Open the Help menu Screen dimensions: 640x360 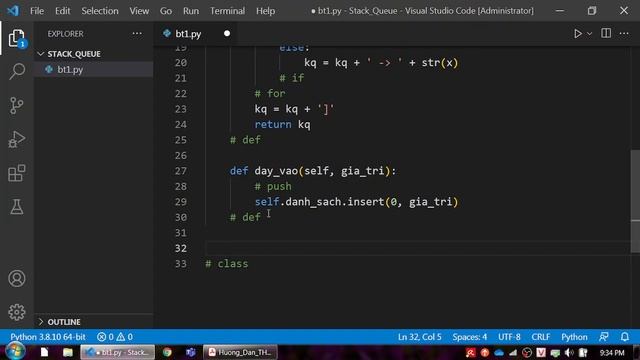point(265,11)
